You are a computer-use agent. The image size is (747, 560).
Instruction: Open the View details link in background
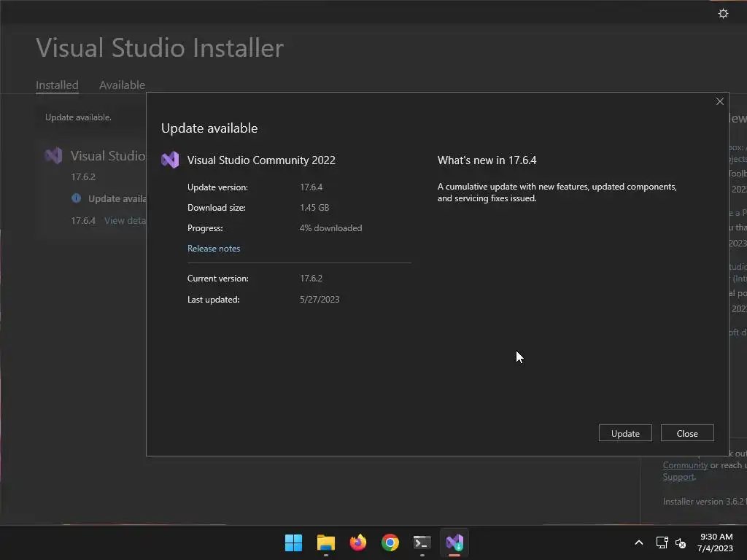coord(125,220)
